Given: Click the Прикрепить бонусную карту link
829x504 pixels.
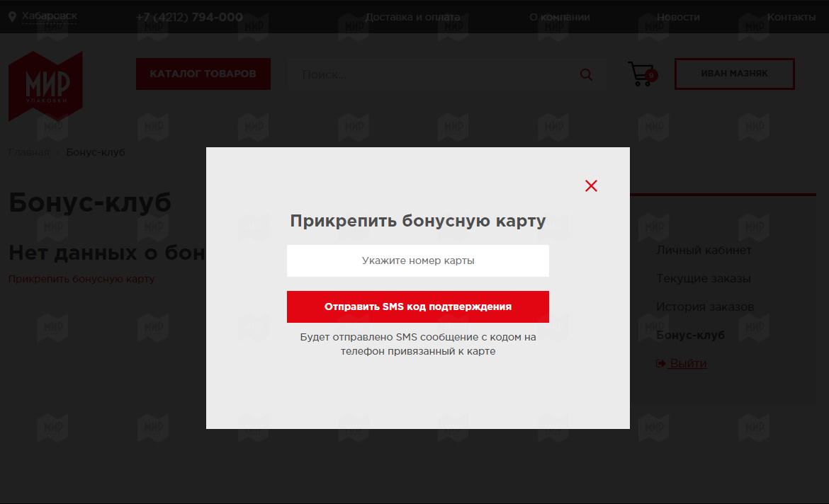Looking at the screenshot, I should point(81,278).
